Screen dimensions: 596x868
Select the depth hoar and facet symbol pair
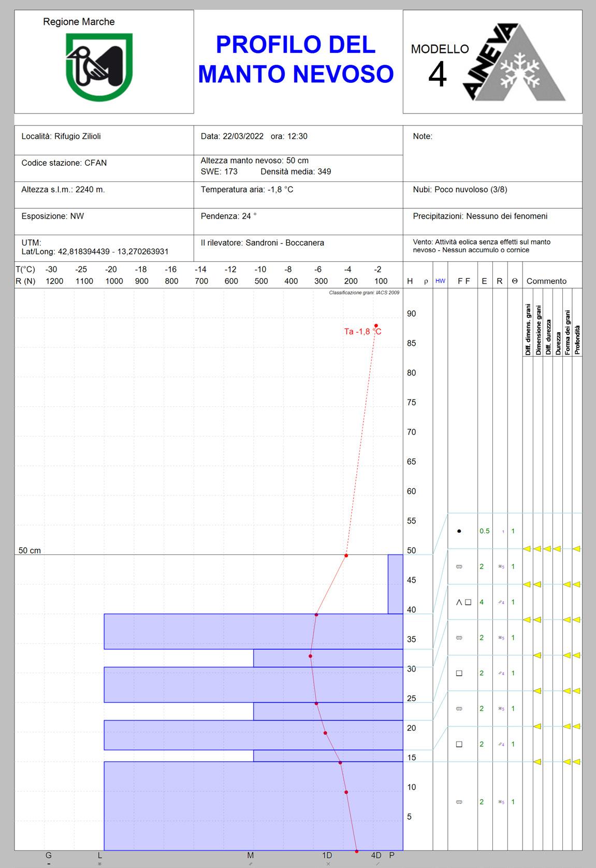point(463,602)
